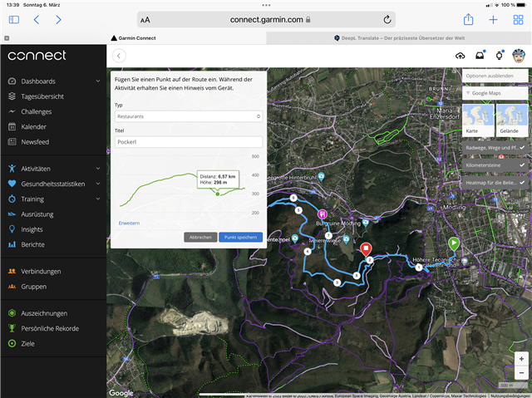Close the Garmin Connect tab
This screenshot has height=398, width=532.
7,38
